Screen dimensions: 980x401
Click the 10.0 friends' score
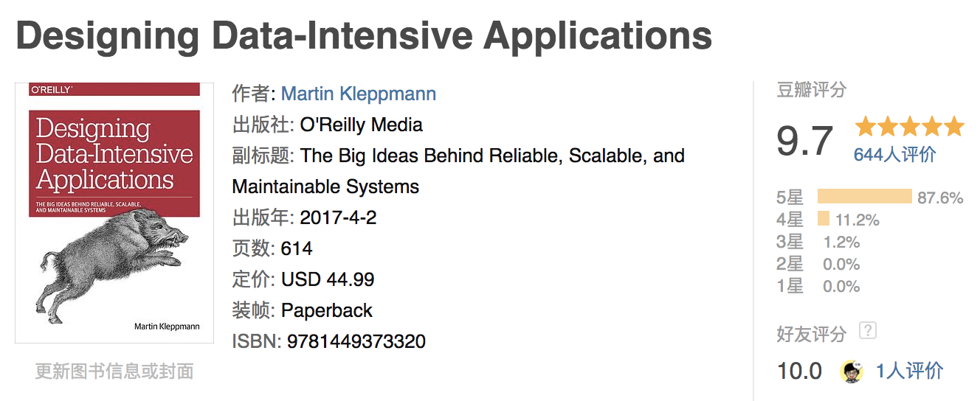click(799, 371)
